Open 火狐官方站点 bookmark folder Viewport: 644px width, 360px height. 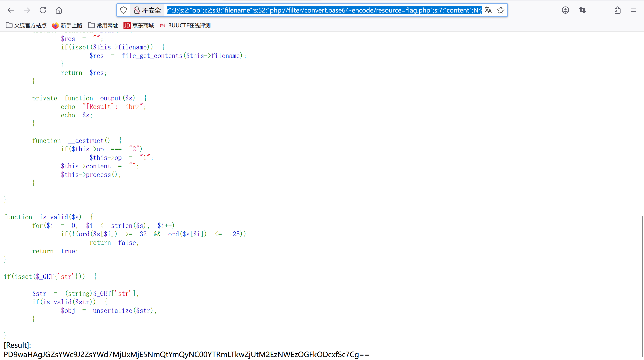[x=26, y=25]
